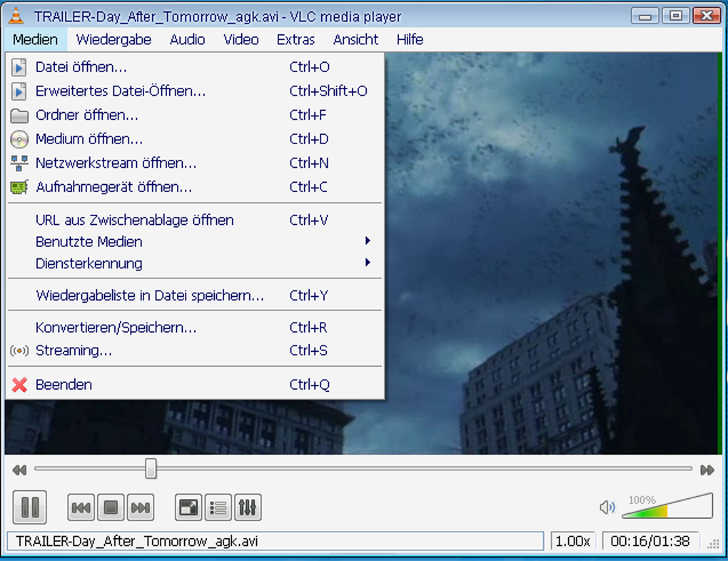The height and width of the screenshot is (561, 728).
Task: Select URL aus Zwischenablage öffnen
Action: click(195, 220)
